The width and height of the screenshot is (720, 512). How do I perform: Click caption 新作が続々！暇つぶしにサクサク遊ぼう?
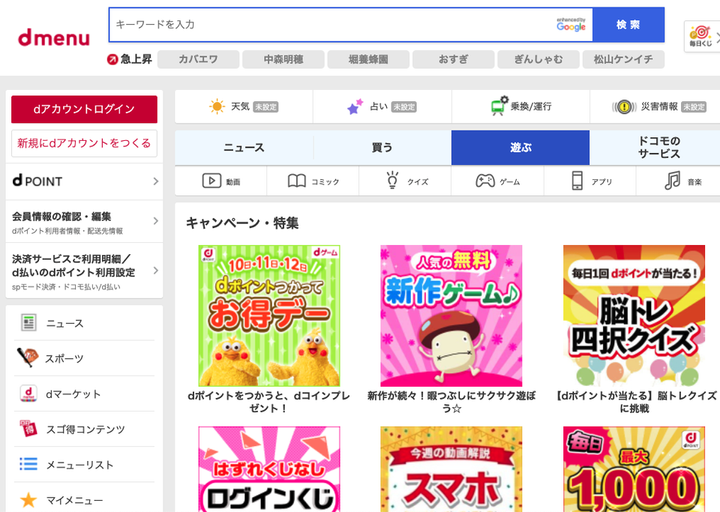[x=451, y=402]
